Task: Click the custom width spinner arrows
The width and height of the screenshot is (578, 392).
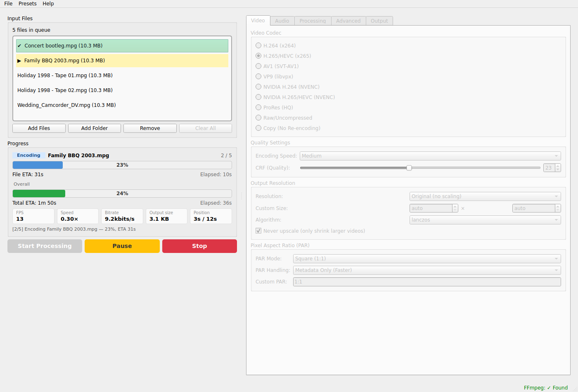Action: 455,208
